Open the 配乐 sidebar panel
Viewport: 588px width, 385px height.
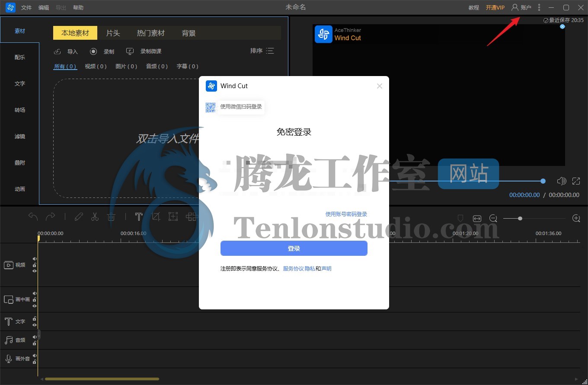(20, 57)
